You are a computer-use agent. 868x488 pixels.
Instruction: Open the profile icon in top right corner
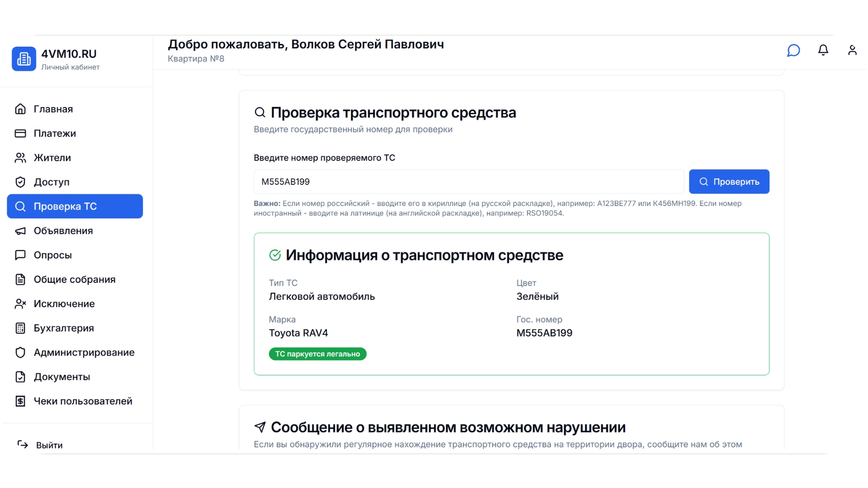point(852,50)
